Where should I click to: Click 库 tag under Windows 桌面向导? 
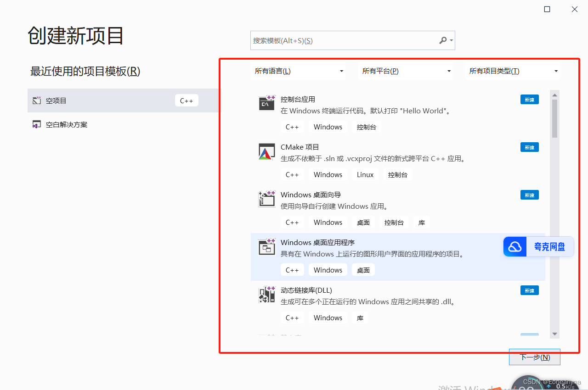(422, 223)
